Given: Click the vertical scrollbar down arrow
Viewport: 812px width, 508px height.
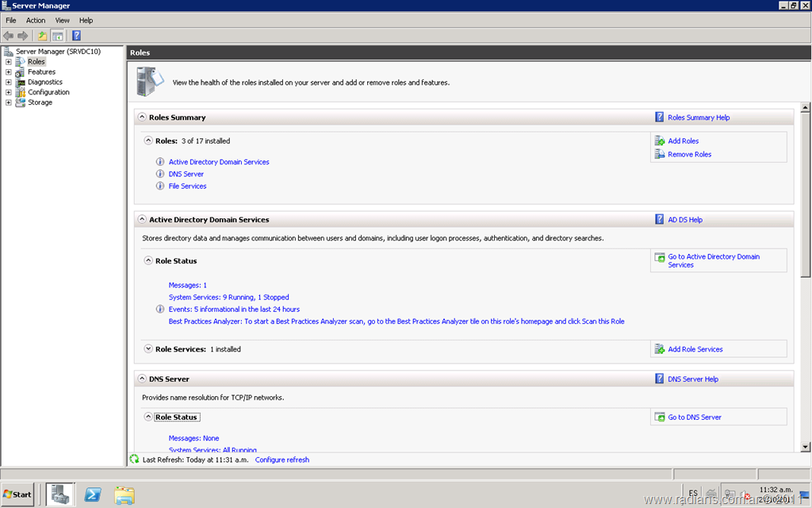Looking at the screenshot, I should pyautogui.click(x=806, y=447).
